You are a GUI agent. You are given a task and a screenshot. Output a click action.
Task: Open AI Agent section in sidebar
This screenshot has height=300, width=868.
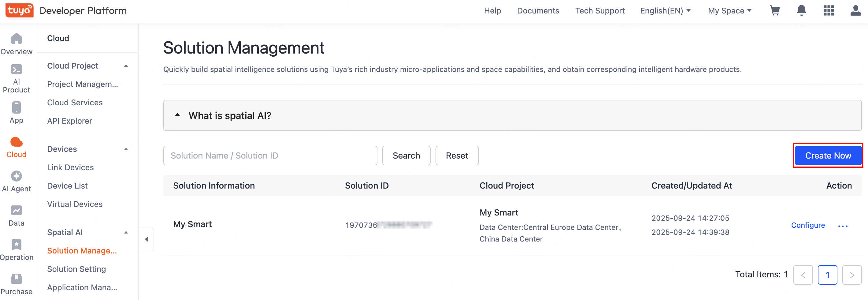(x=16, y=181)
